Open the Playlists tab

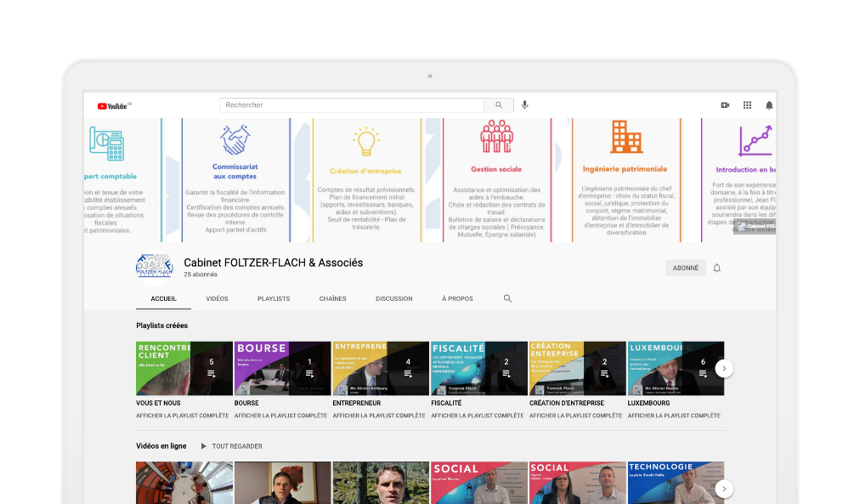274,299
